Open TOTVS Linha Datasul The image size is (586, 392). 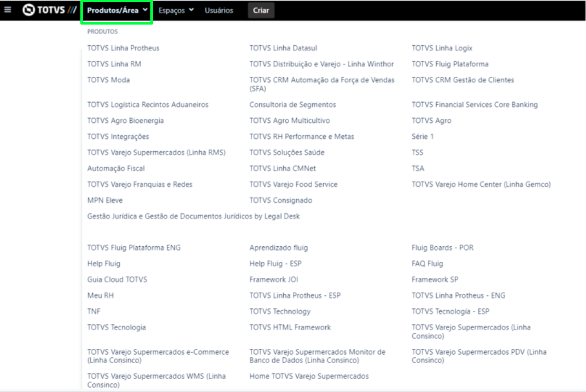click(x=283, y=48)
